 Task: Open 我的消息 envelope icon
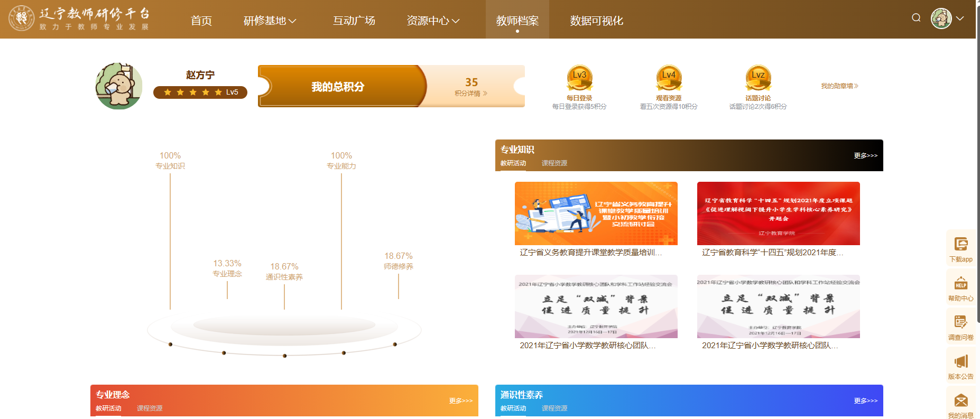pyautogui.click(x=960, y=401)
